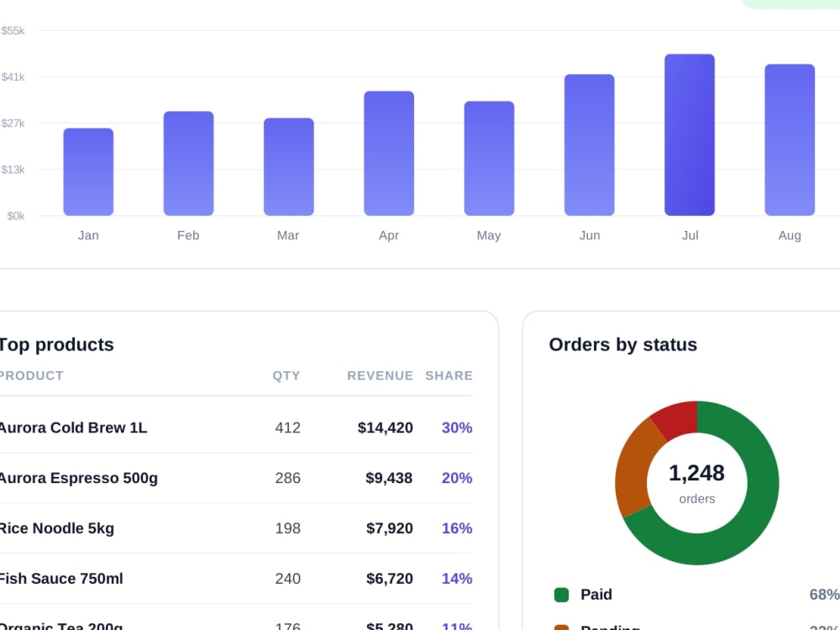The width and height of the screenshot is (840, 630).
Task: Click quantity 240 cell
Action: 287,579
